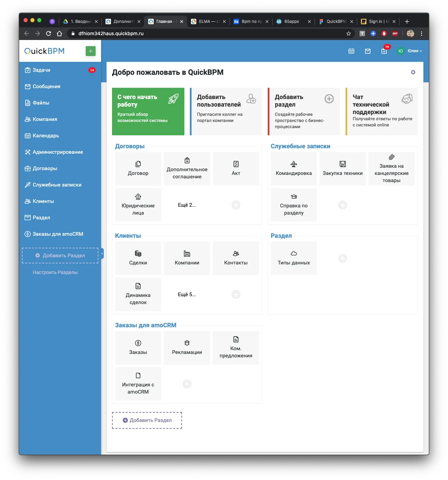Open Компания in the sidebar
Viewport: 448px width, 480px height.
[60, 119]
